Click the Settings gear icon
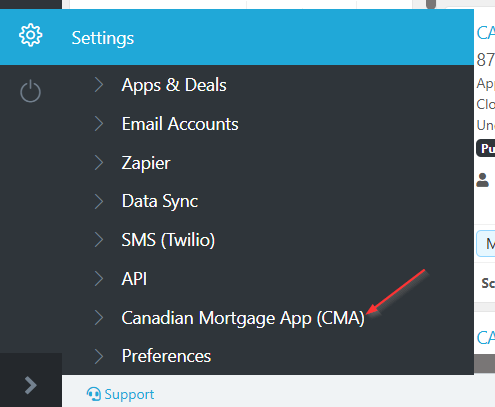This screenshot has height=407, width=495. coord(31,35)
